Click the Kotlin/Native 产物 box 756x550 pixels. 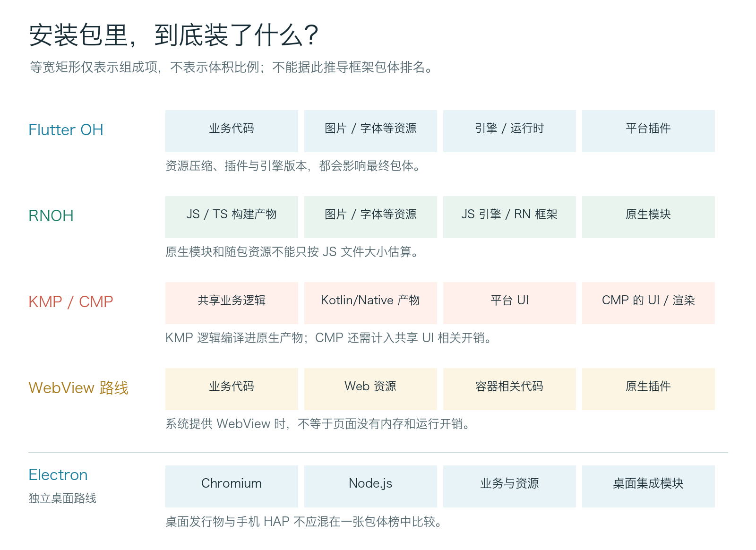[370, 303]
